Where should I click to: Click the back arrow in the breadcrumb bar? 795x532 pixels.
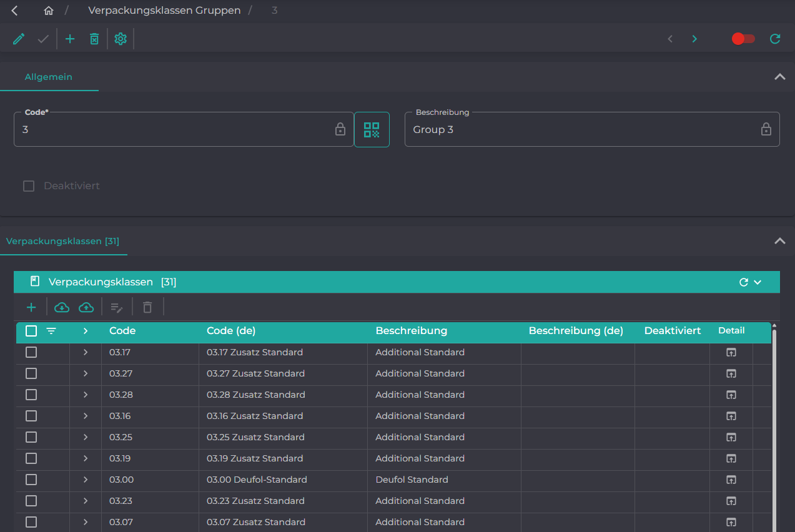pyautogui.click(x=14, y=11)
